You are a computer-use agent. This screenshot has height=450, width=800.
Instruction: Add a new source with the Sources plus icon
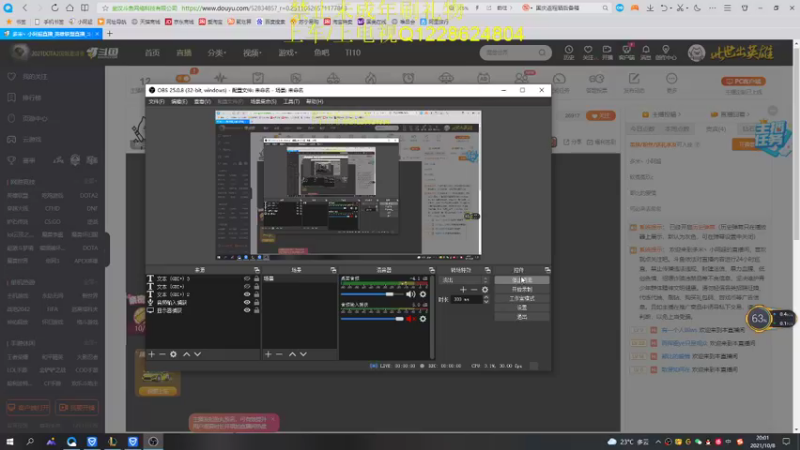tap(152, 354)
